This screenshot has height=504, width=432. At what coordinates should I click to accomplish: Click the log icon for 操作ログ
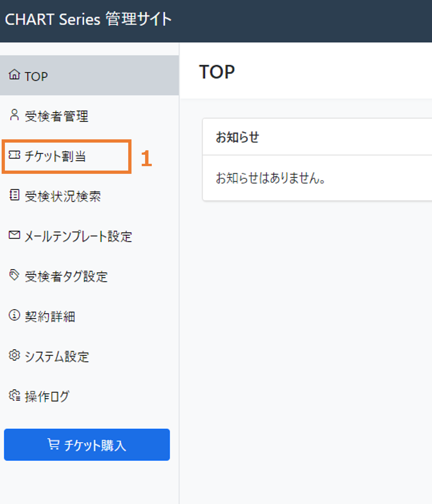click(x=14, y=395)
